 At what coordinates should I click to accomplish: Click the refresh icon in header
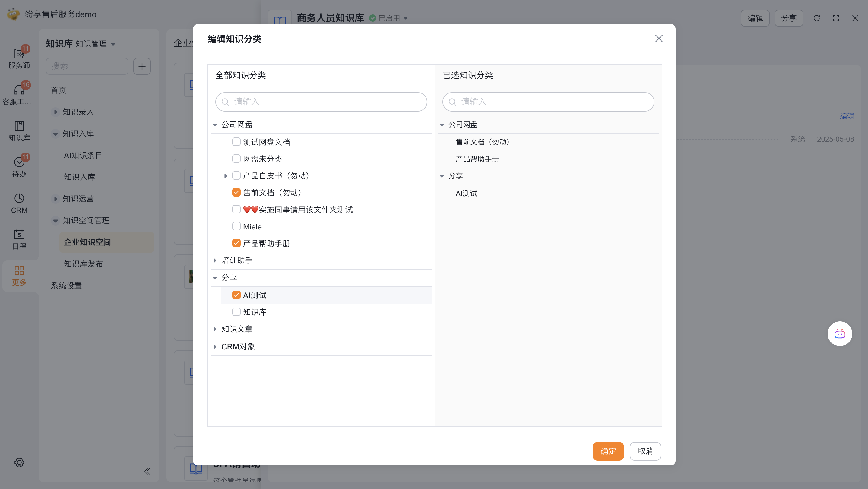click(816, 18)
